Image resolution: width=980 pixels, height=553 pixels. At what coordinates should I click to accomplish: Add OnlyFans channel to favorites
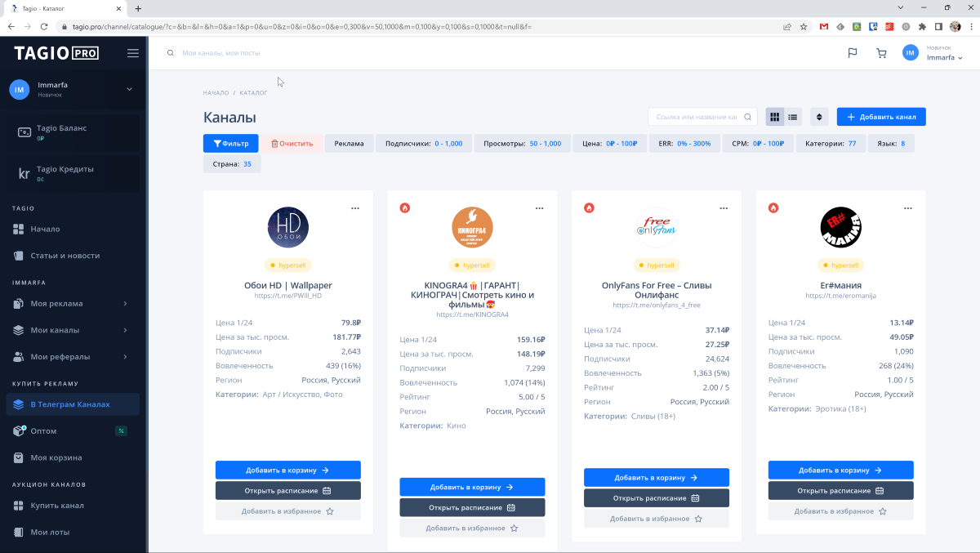[657, 519]
